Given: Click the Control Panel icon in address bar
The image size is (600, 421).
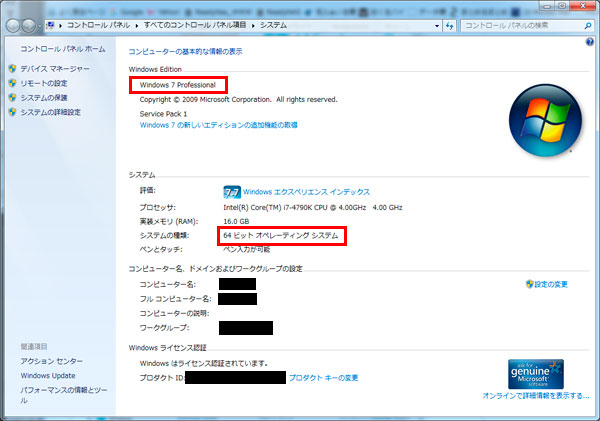Looking at the screenshot, I should (x=50, y=26).
